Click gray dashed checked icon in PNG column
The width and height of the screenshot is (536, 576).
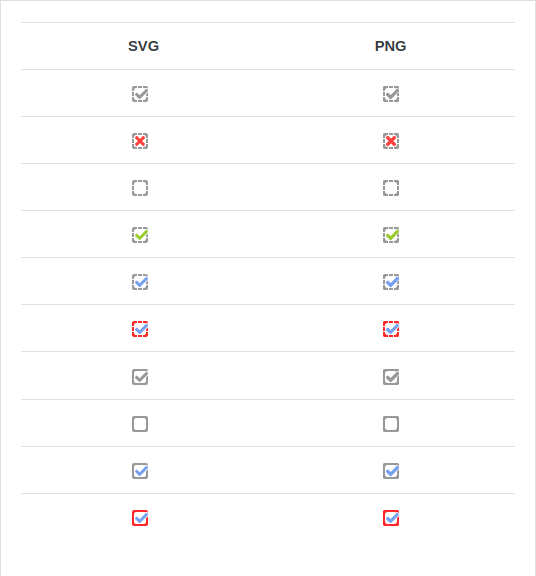(x=391, y=94)
